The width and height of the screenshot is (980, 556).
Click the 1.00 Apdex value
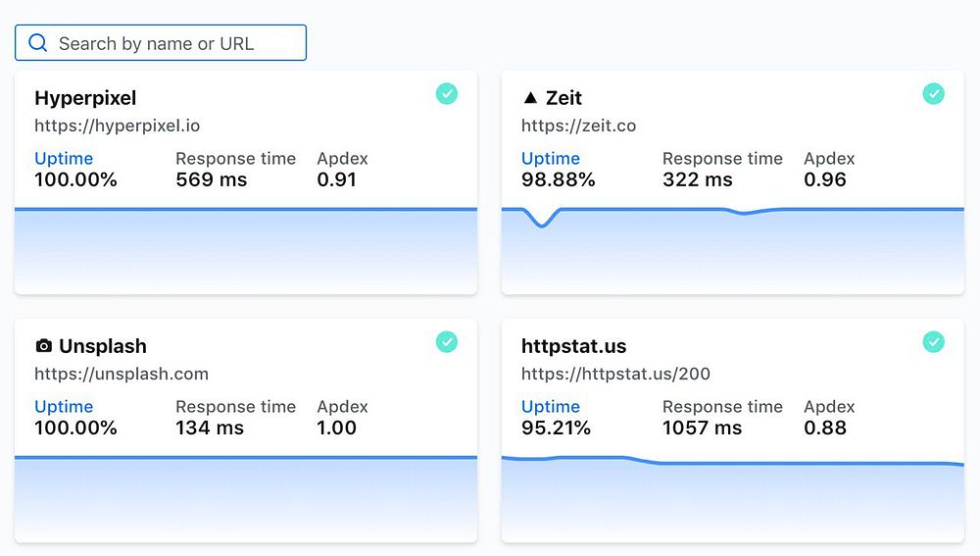[x=337, y=429]
